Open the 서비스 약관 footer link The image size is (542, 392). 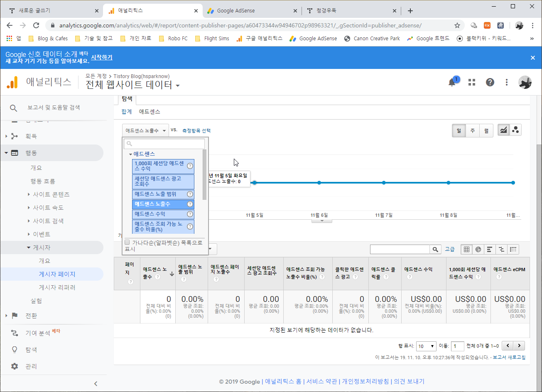pos(322,381)
